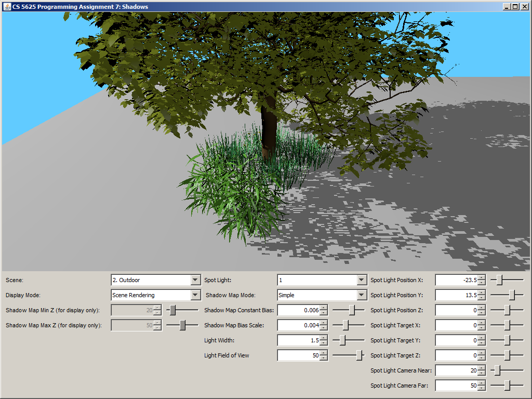Expand the Display Mode dropdown
The width and height of the screenshot is (532, 399).
(x=195, y=295)
